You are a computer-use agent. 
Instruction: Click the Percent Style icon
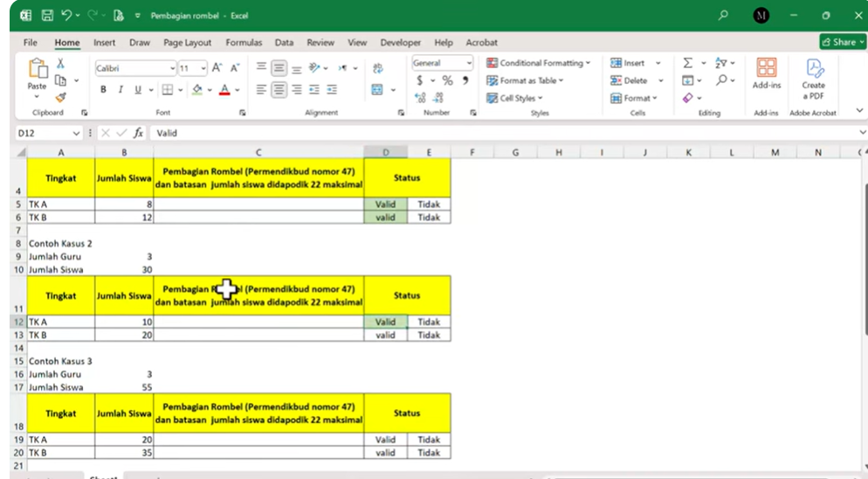(x=447, y=80)
